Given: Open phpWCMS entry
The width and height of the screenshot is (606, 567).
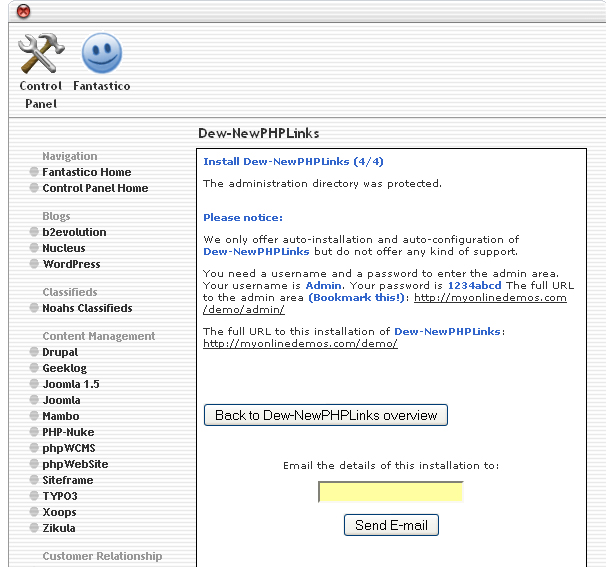Looking at the screenshot, I should pos(69,448).
